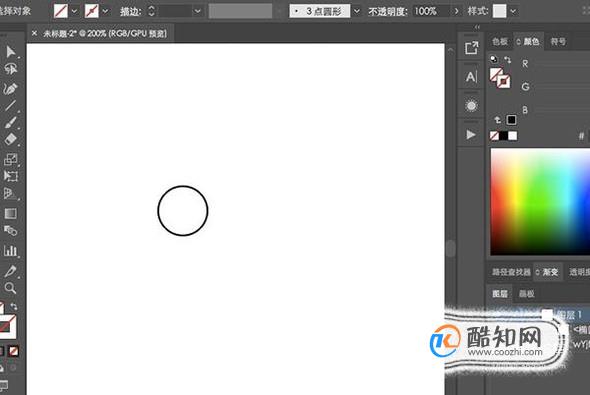
Task: Click the 不透明度 100% field
Action: 431,11
